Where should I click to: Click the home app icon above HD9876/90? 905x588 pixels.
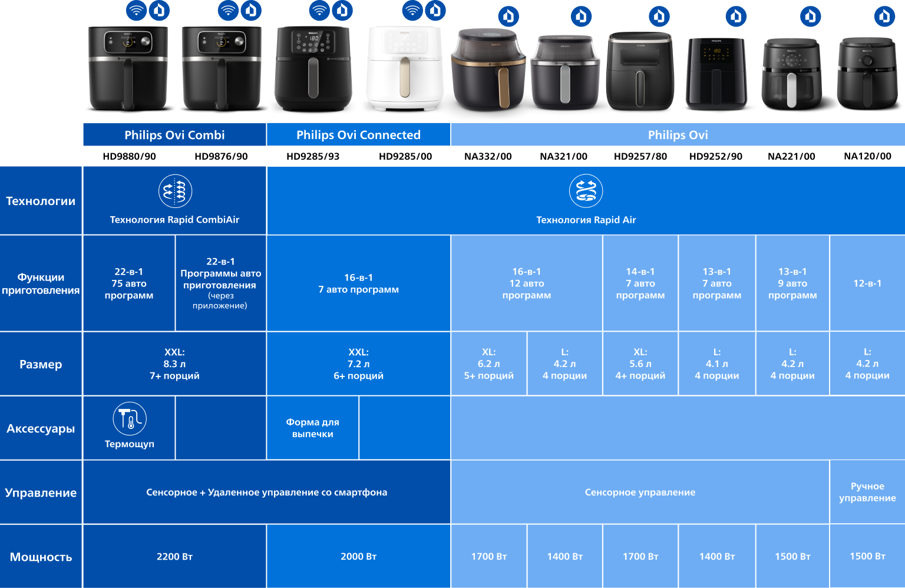pyautogui.click(x=251, y=10)
